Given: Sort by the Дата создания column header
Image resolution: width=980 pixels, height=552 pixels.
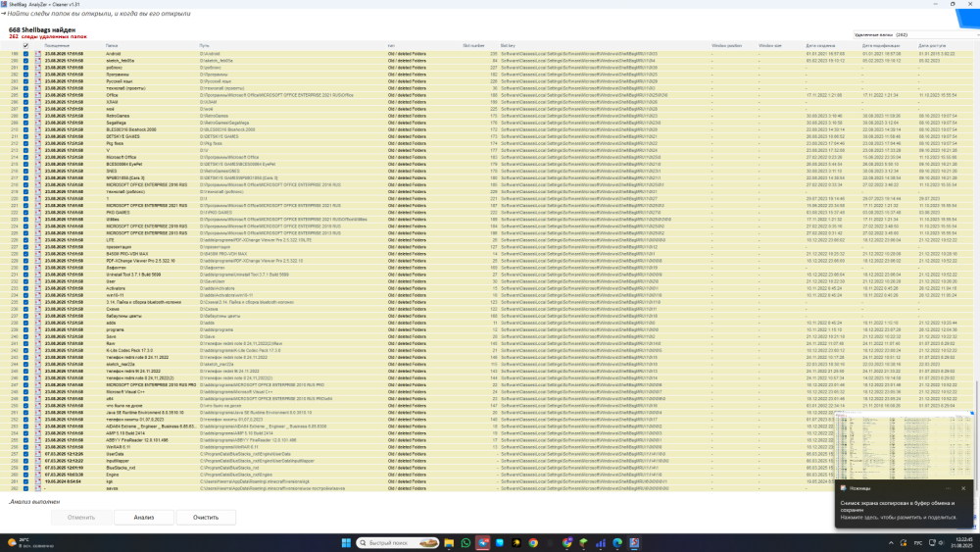Looking at the screenshot, I should (x=820, y=46).
